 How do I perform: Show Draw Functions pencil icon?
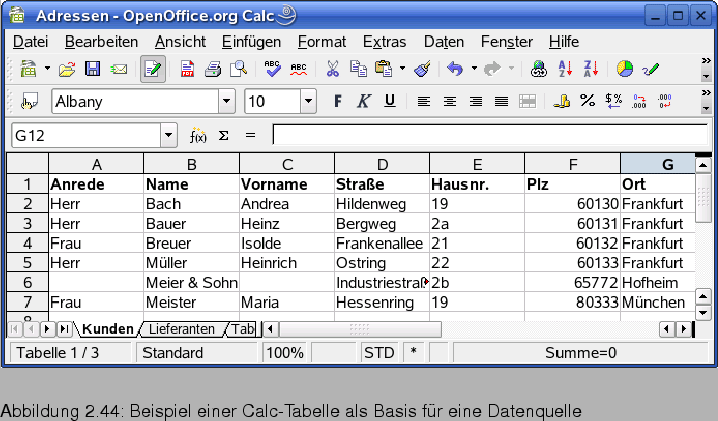[x=651, y=69]
